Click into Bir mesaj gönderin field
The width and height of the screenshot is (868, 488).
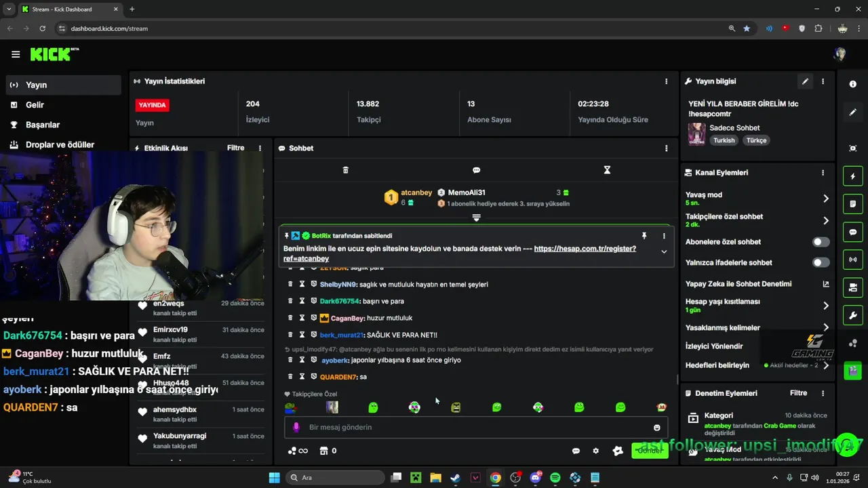[475, 428]
